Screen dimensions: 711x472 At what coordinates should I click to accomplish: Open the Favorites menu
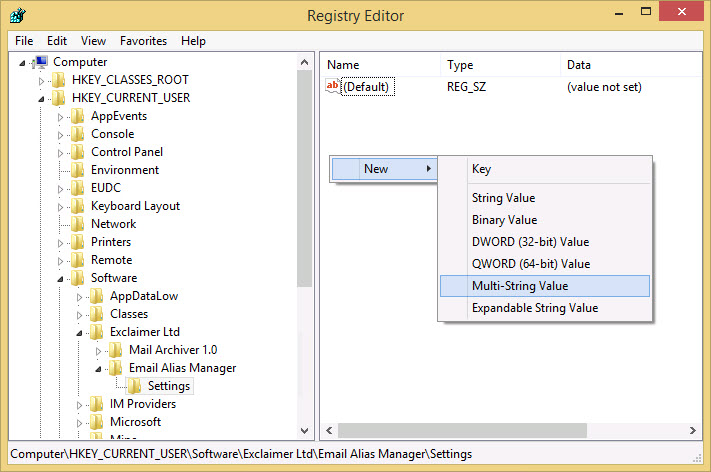pyautogui.click(x=143, y=41)
